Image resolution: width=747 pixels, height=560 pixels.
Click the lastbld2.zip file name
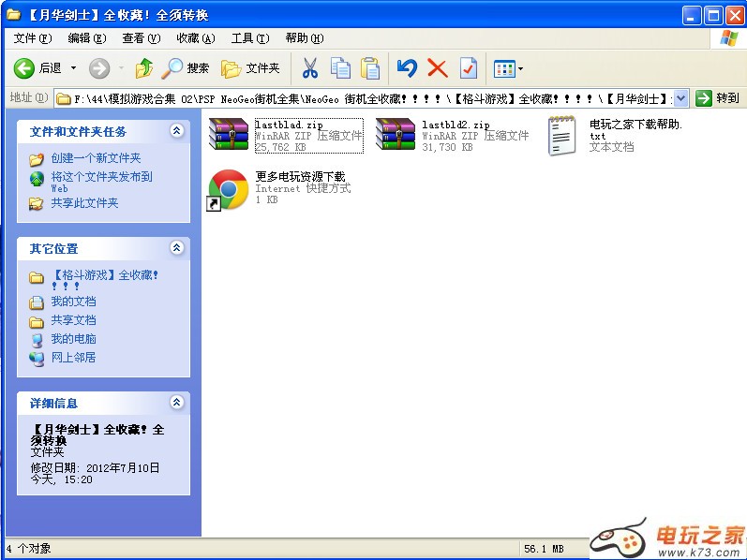[456, 125]
